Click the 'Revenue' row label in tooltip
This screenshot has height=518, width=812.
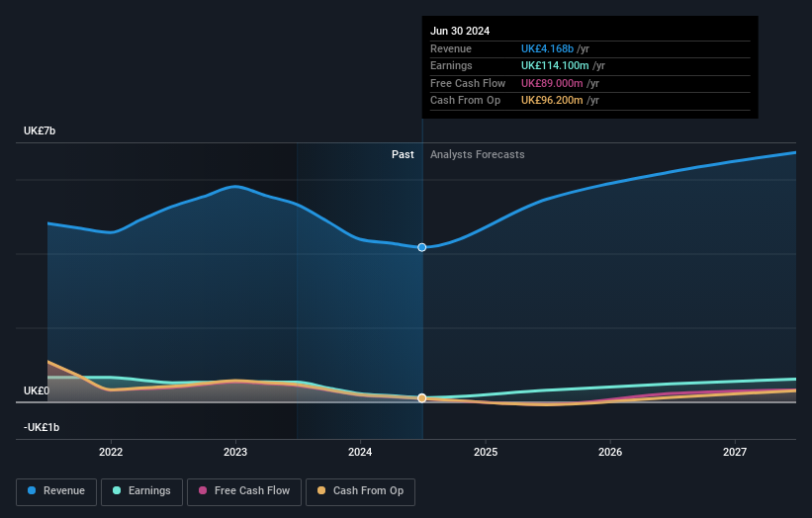pos(451,48)
